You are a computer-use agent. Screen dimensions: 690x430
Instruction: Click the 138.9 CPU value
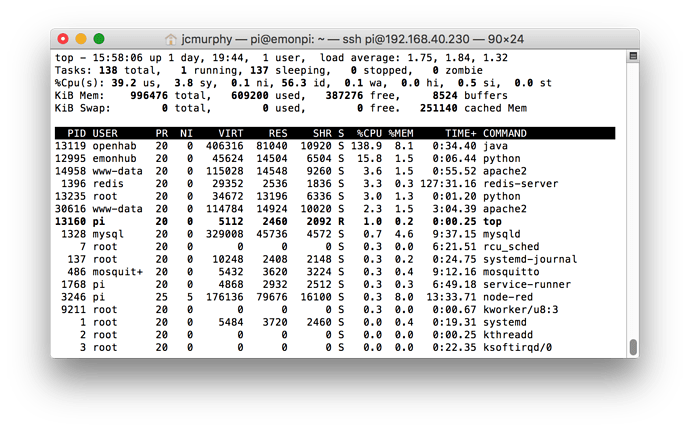366,146
